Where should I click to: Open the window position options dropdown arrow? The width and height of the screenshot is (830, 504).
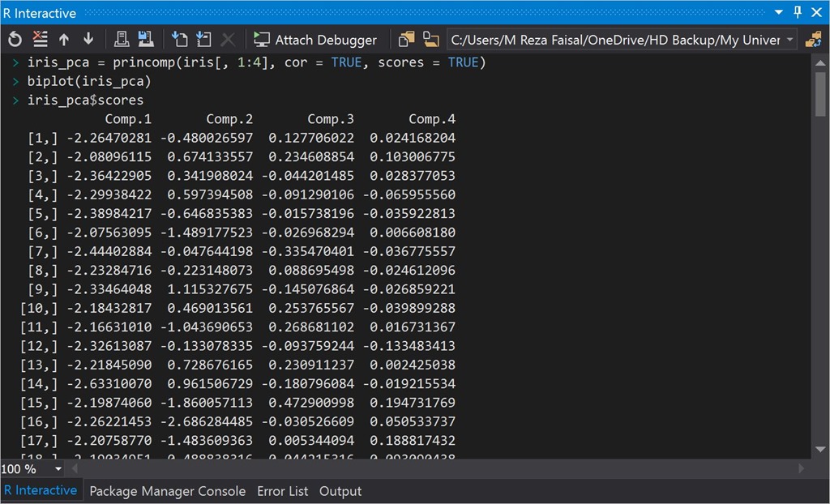point(779,13)
